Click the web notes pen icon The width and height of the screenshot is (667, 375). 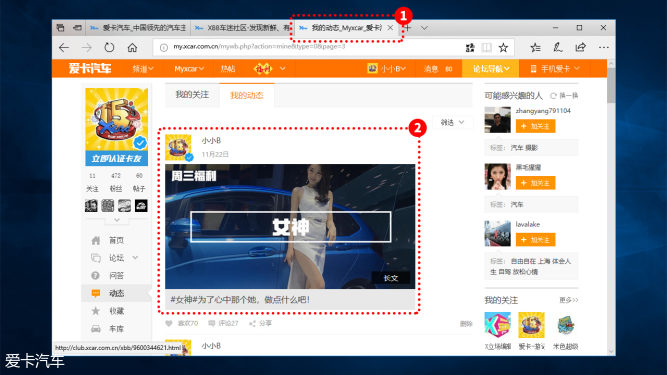[x=558, y=48]
